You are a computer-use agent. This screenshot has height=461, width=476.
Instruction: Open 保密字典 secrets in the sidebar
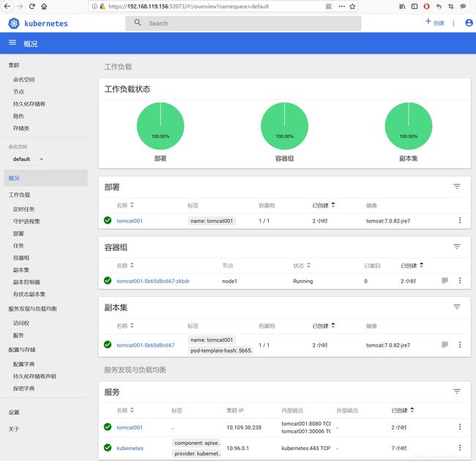click(x=23, y=389)
